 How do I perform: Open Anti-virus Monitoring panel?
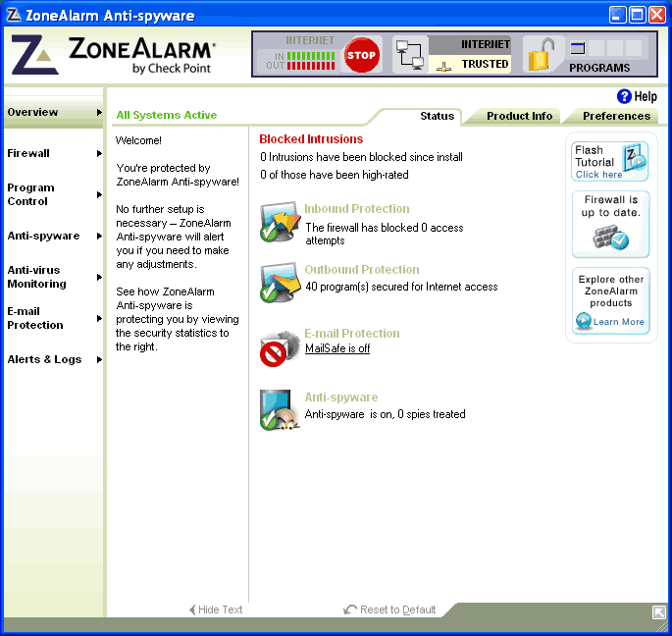37,277
